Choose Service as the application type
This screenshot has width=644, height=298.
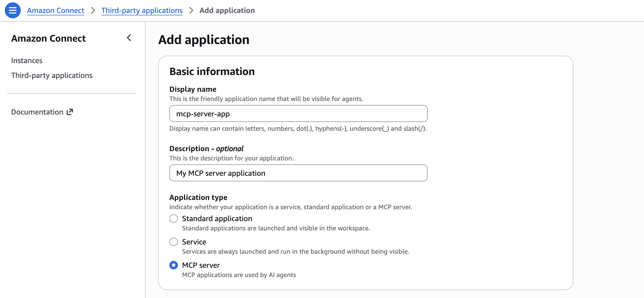[x=174, y=242]
